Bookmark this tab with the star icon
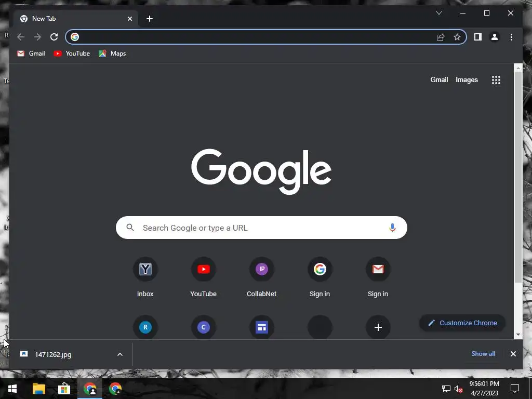 [x=457, y=37]
